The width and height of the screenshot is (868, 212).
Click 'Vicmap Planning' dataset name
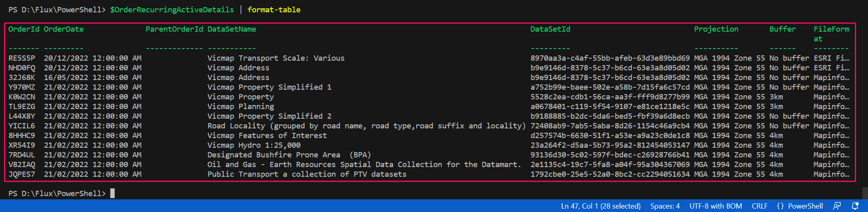tap(241, 106)
